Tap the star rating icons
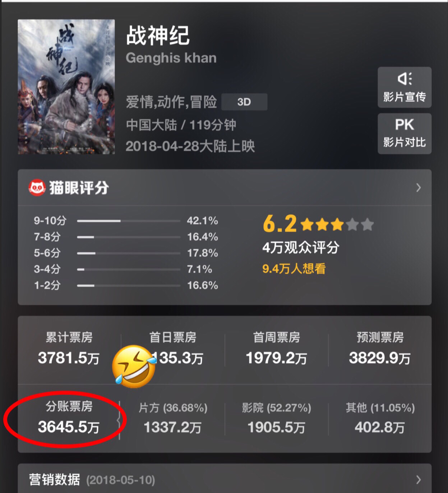Image resolution: width=448 pixels, height=493 pixels. pos(337,225)
